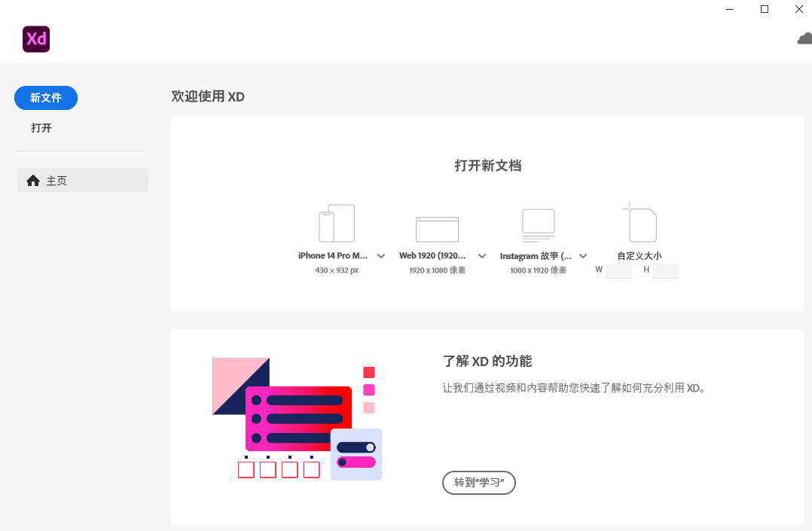
Task: Click the custom size document icon
Action: [640, 223]
